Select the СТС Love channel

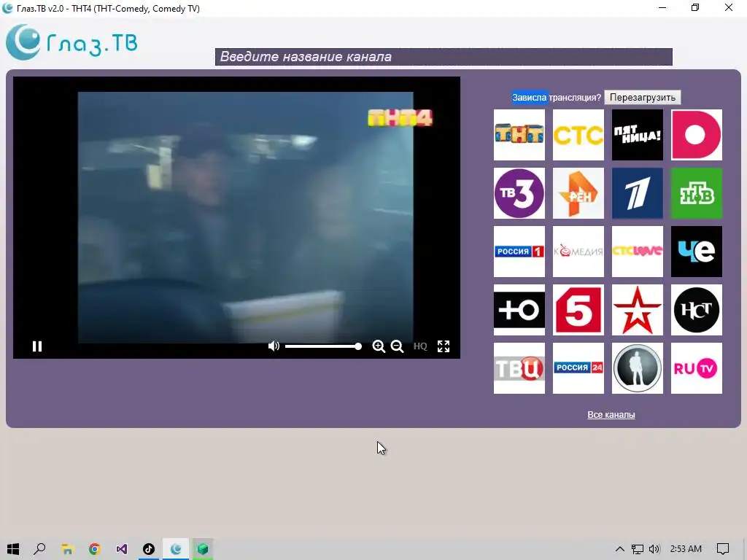coord(637,252)
